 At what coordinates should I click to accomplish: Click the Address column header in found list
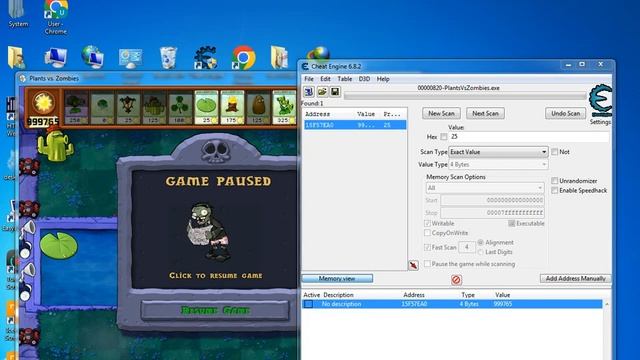(x=318, y=114)
